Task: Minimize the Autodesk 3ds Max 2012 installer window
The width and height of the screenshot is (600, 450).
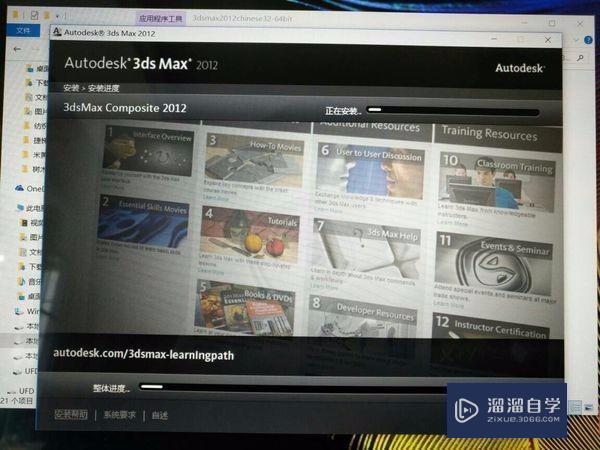Action: 494,39
